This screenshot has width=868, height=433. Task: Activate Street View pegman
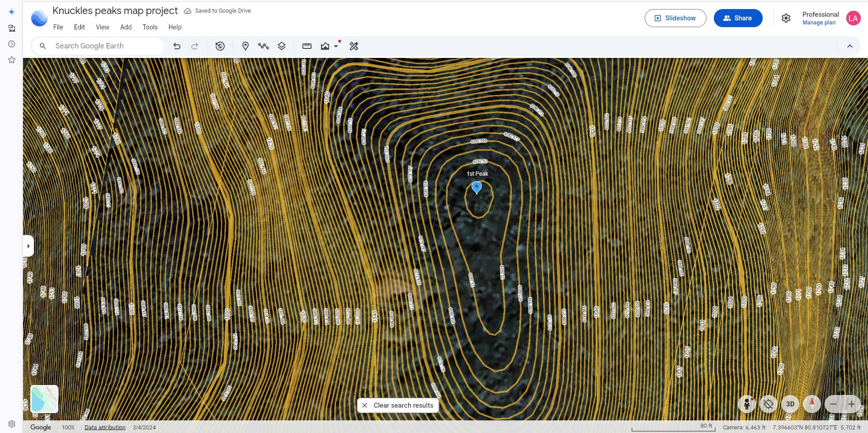[x=747, y=404]
